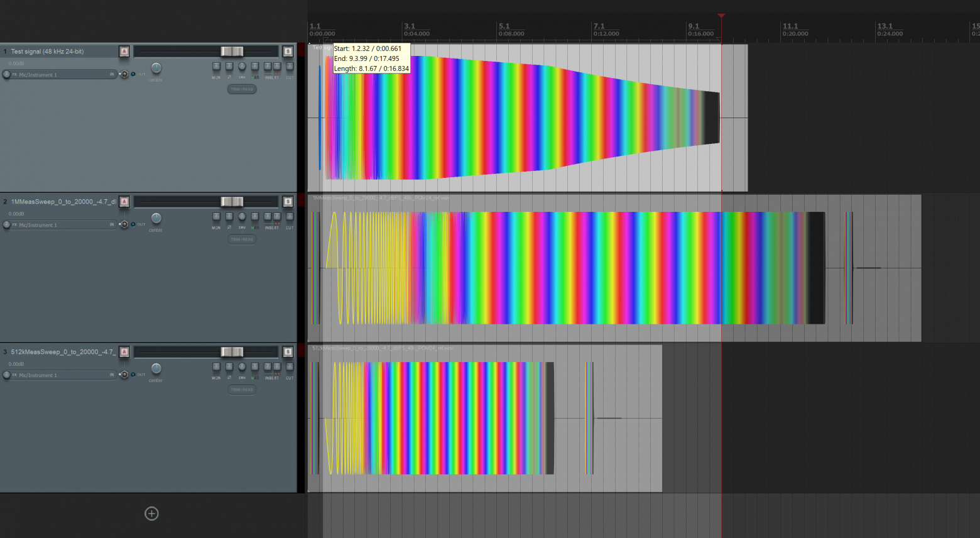The width and height of the screenshot is (980, 538).
Task: Click the volume fader on 512kMeasSweep track
Action: pos(232,352)
